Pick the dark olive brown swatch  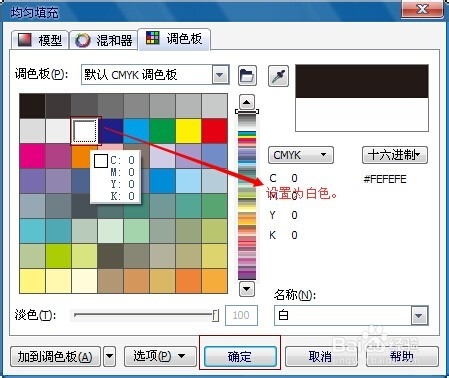pyautogui.click(x=111, y=256)
